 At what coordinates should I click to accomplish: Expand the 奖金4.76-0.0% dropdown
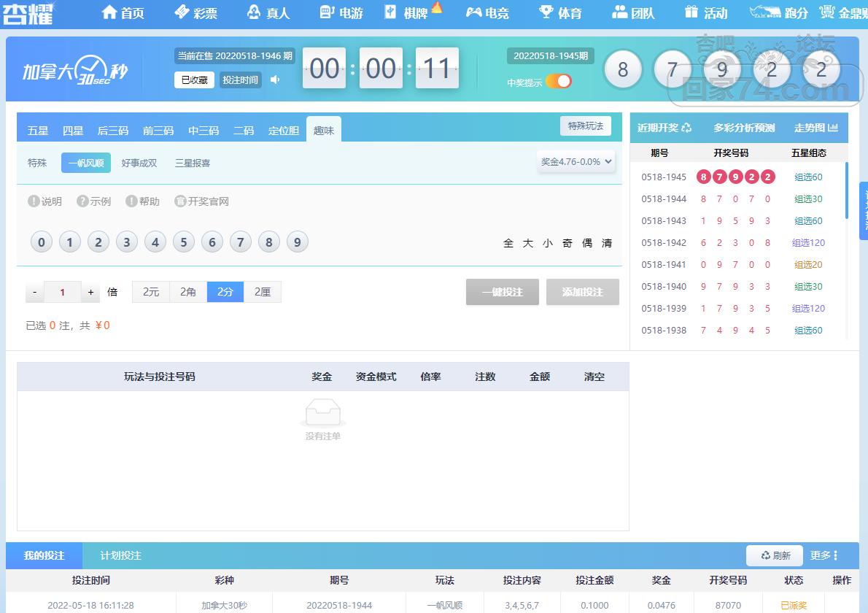[x=576, y=162]
